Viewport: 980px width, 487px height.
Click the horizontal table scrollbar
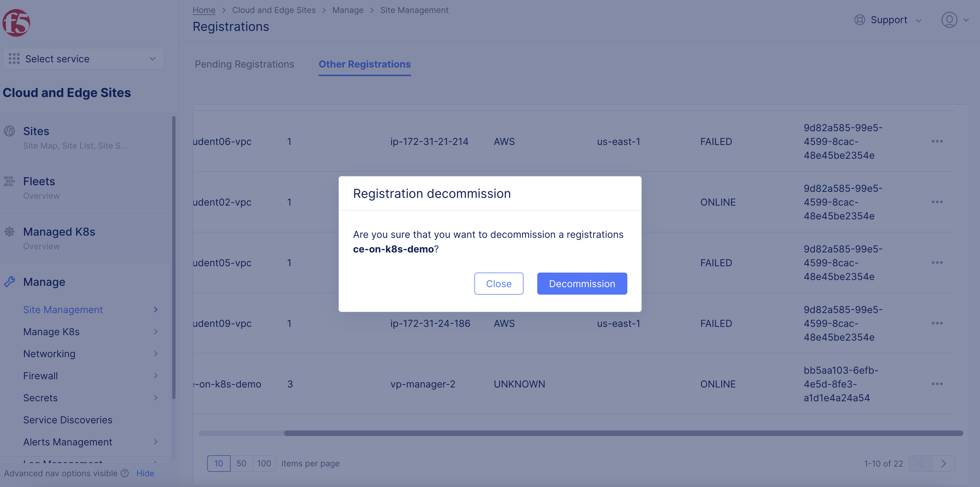click(x=623, y=433)
